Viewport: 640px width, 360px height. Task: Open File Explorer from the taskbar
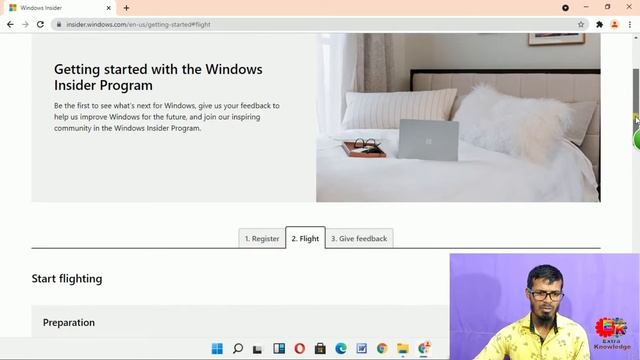[403, 349]
